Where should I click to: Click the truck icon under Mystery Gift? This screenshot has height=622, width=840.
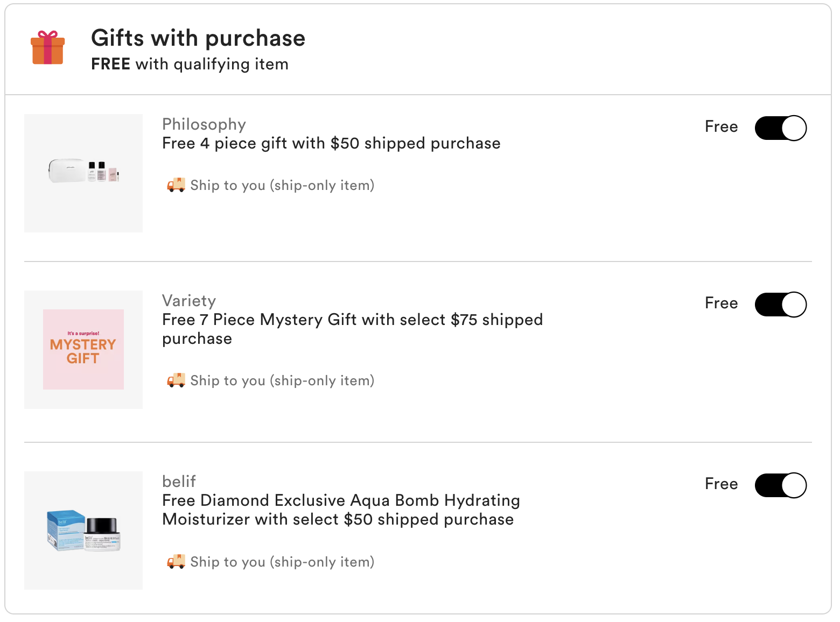coord(176,380)
